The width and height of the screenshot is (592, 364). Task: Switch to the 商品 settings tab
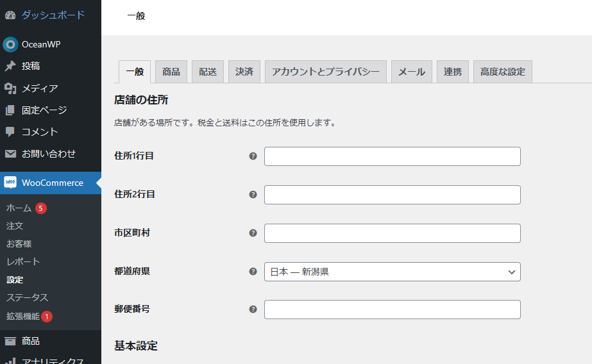(x=171, y=72)
